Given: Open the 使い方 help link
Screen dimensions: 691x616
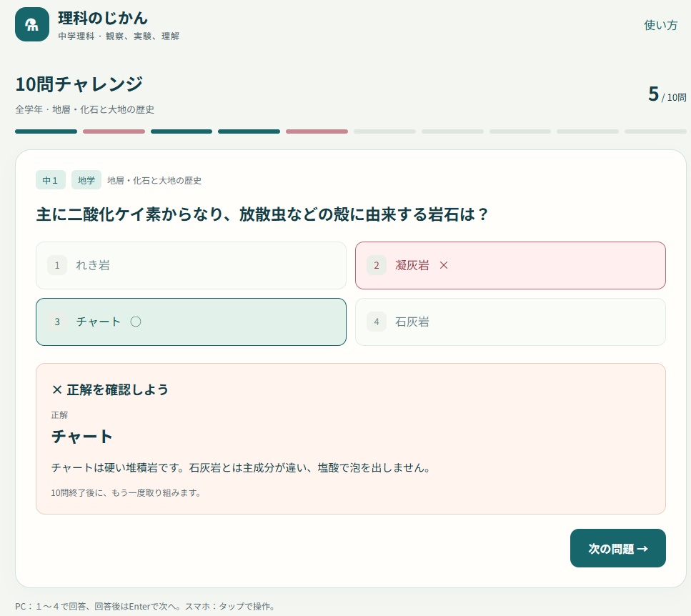Looking at the screenshot, I should 660,25.
